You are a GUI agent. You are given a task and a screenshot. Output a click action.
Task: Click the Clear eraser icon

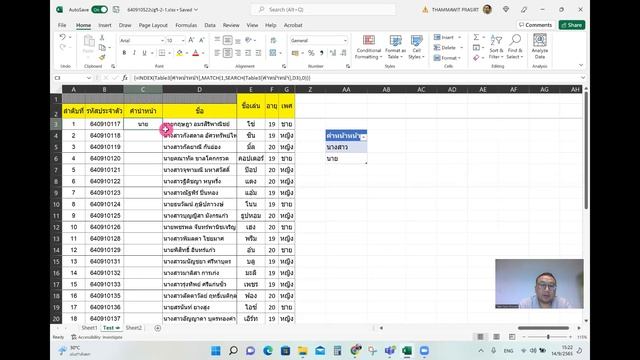click(476, 58)
